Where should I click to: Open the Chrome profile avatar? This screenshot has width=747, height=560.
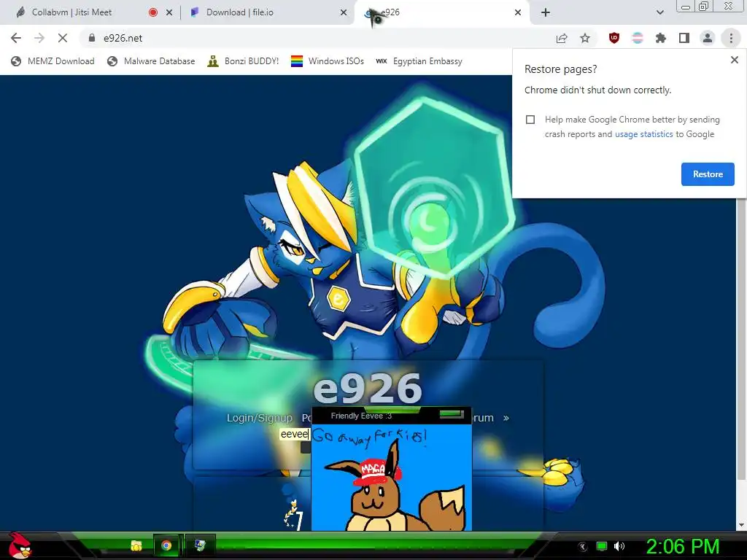click(x=708, y=38)
